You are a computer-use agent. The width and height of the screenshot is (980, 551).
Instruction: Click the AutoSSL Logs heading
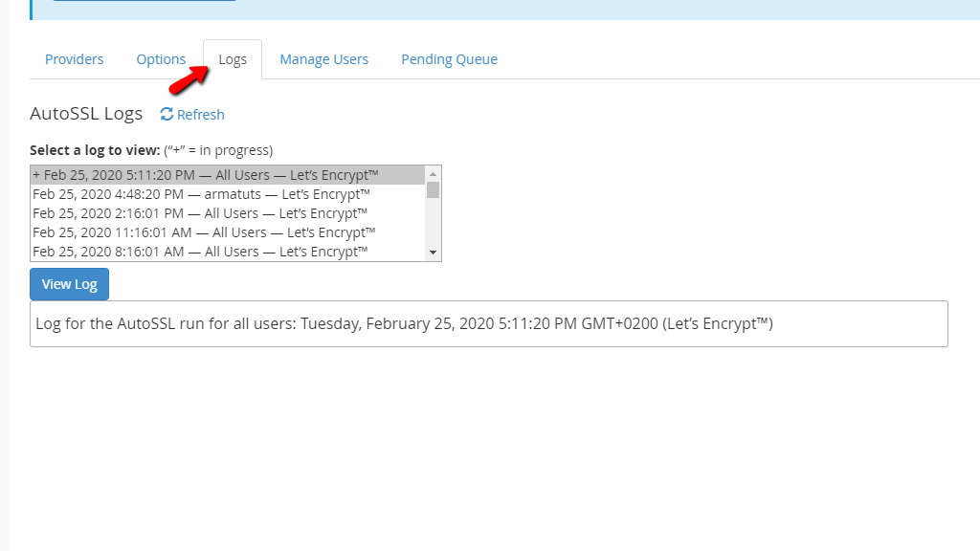pyautogui.click(x=86, y=113)
